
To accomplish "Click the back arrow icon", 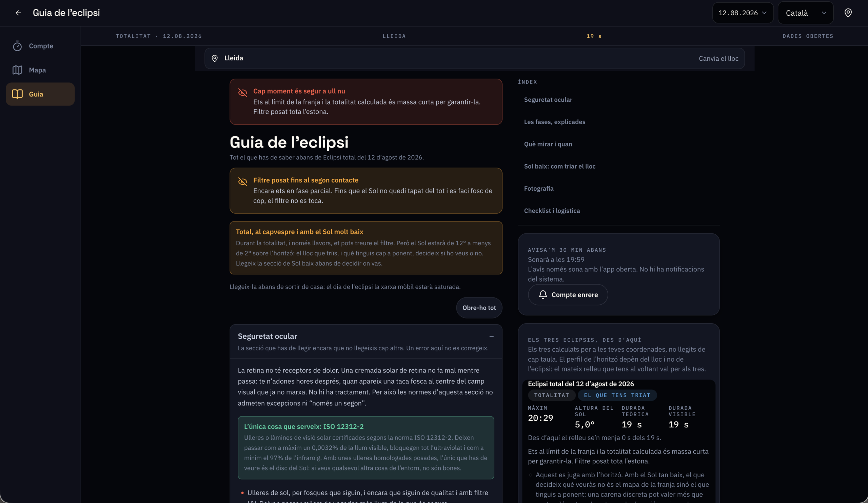I will coord(18,13).
